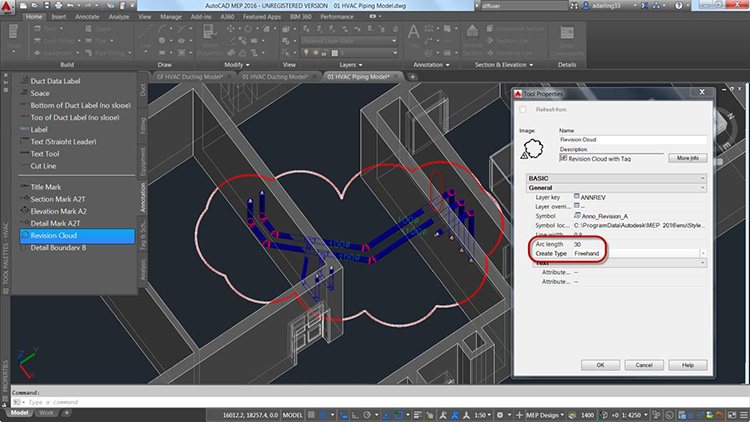The height and width of the screenshot is (422, 750).
Task: Click the Undo arrow in quick access
Action: (x=70, y=6)
